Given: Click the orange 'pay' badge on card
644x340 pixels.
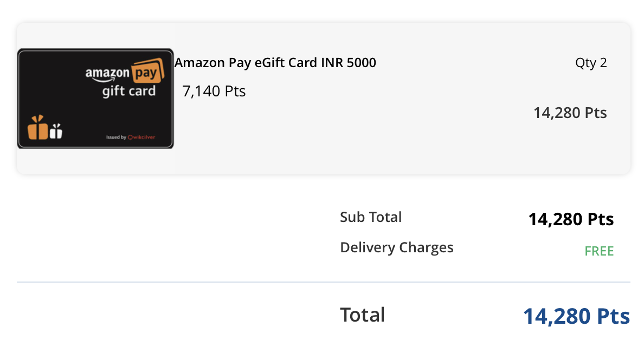Looking at the screenshot, I should point(147,70).
